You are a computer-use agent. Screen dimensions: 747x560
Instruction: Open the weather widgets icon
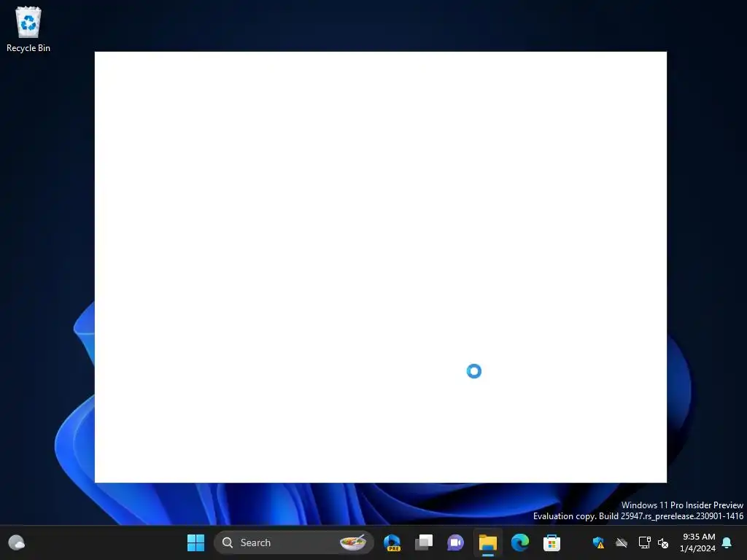(17, 542)
